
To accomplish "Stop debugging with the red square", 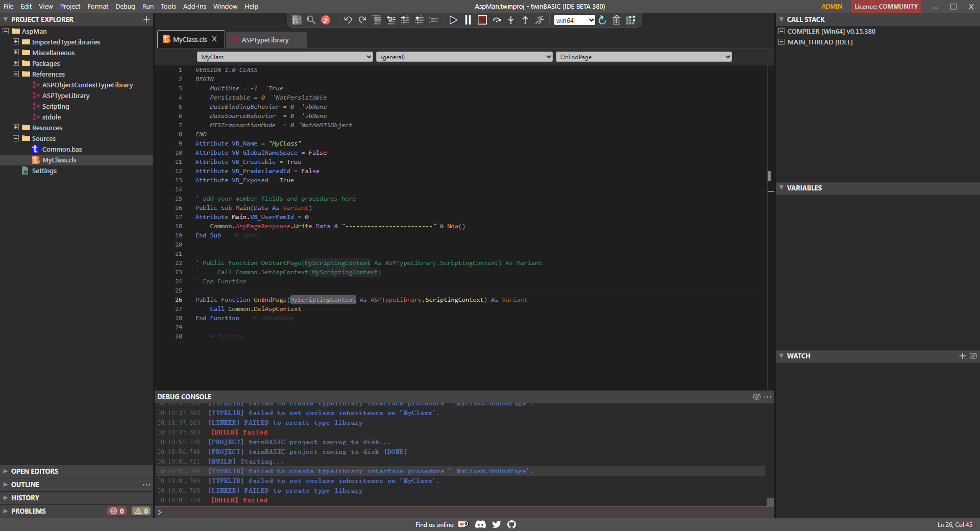I will 482,20.
